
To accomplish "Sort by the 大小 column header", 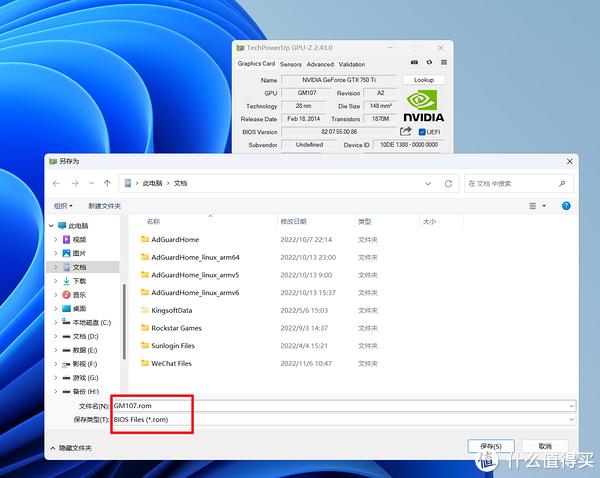I will click(x=429, y=221).
